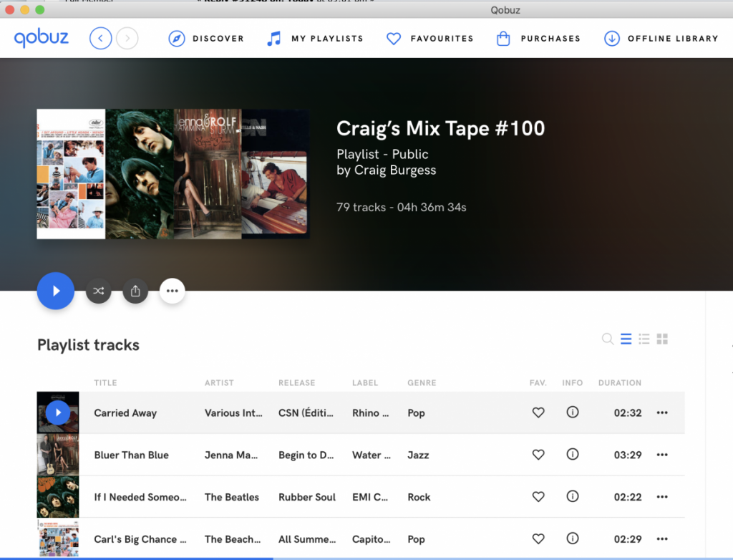Click the If I Needed Someo... title
Screen dimensions: 733x560
tap(140, 497)
